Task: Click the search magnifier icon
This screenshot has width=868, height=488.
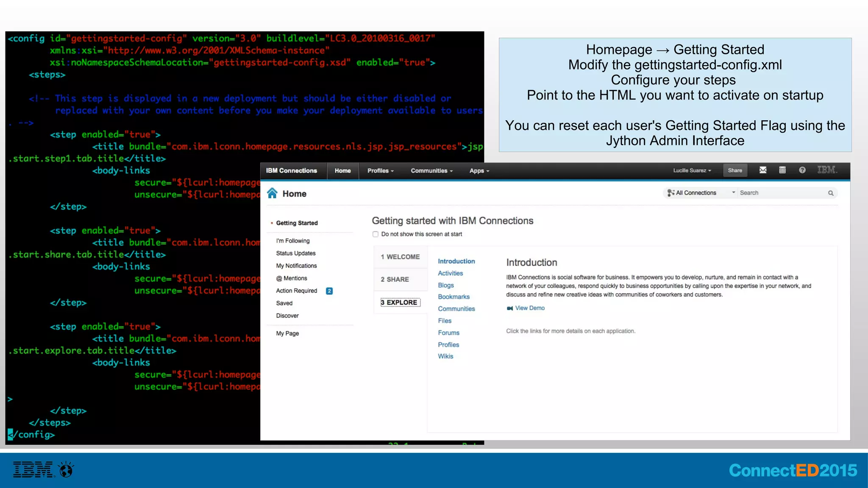Action: click(x=831, y=193)
